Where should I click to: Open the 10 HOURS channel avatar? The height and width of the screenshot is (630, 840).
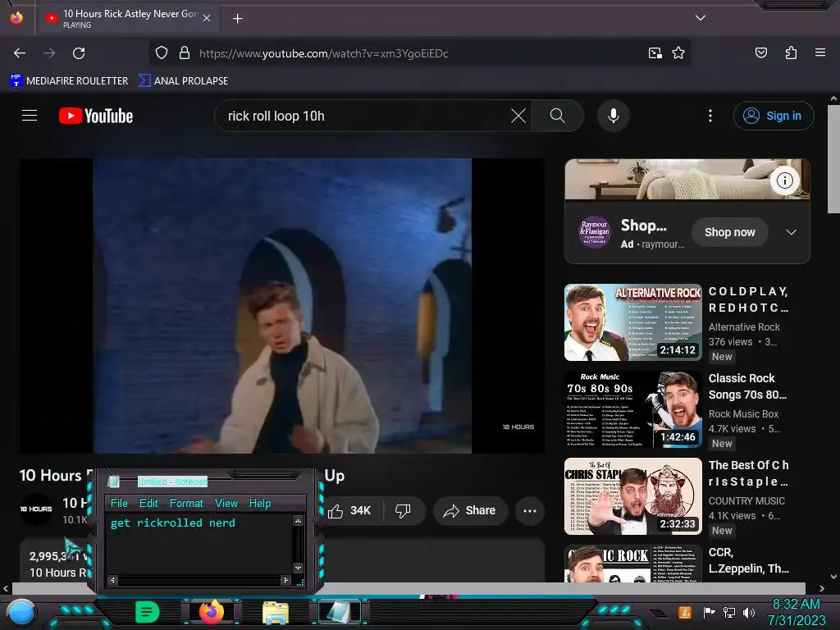click(36, 509)
